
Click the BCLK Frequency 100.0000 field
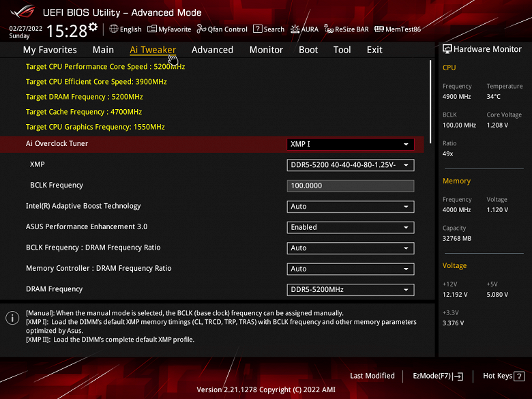351,186
